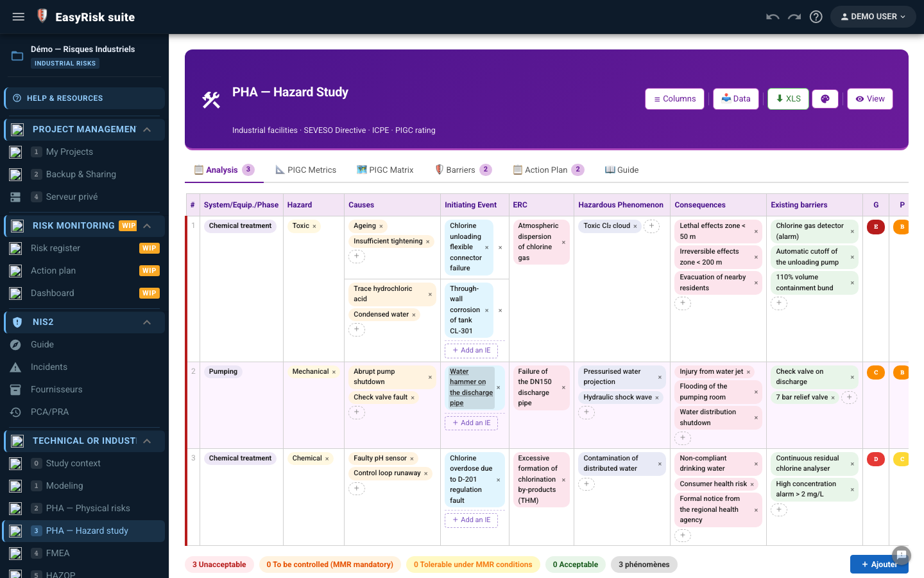The width and height of the screenshot is (924, 578).
Task: Add an IE in the Pumping row
Action: 471,423
